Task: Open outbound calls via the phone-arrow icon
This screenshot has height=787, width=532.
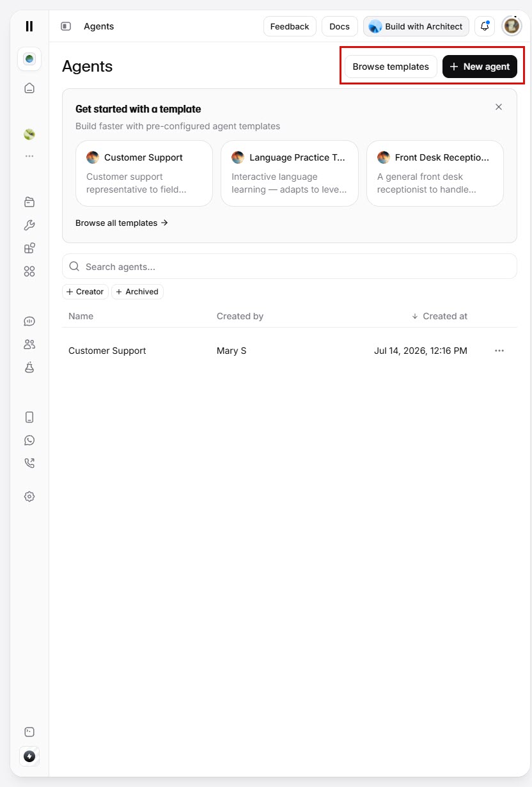Action: pyautogui.click(x=29, y=463)
